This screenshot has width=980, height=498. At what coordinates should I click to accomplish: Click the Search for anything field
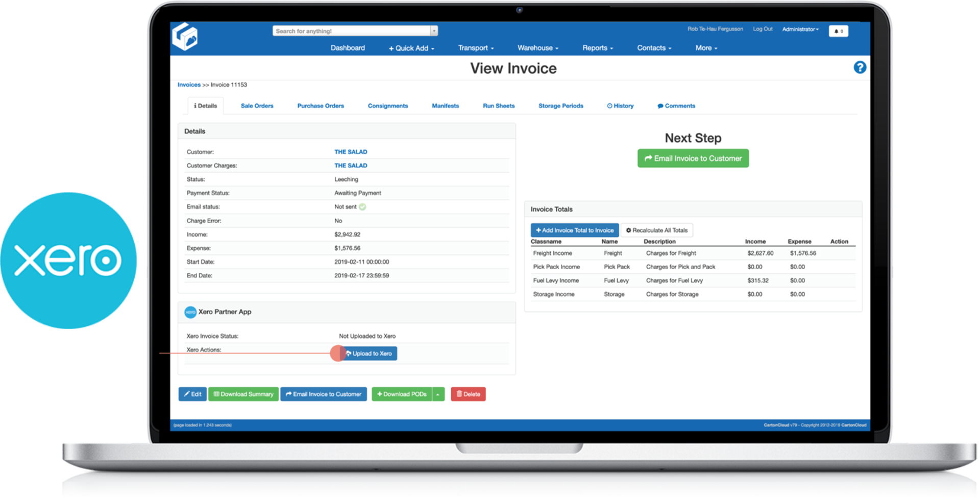[351, 31]
